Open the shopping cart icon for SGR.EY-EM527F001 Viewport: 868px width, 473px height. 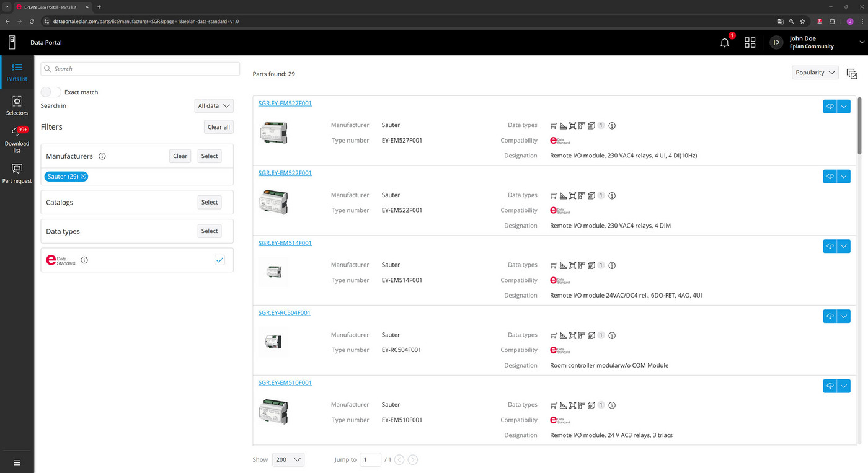[x=554, y=125]
